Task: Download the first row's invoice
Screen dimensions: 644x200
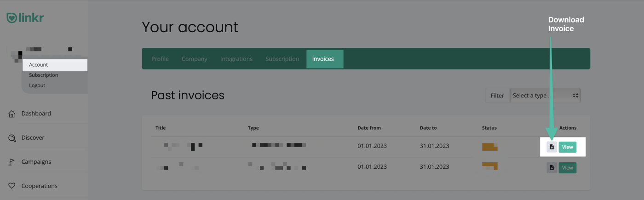Action: click(x=552, y=147)
